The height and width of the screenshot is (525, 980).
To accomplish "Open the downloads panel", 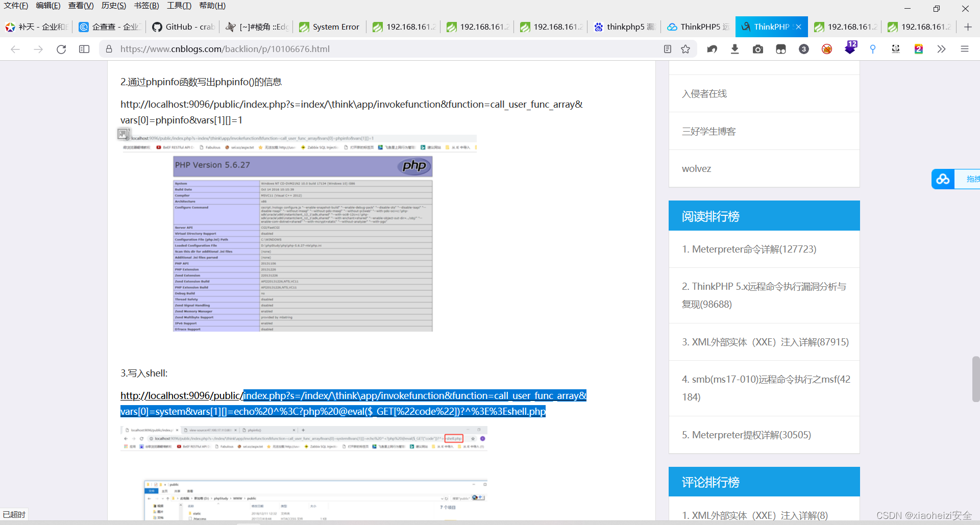I will [735, 49].
